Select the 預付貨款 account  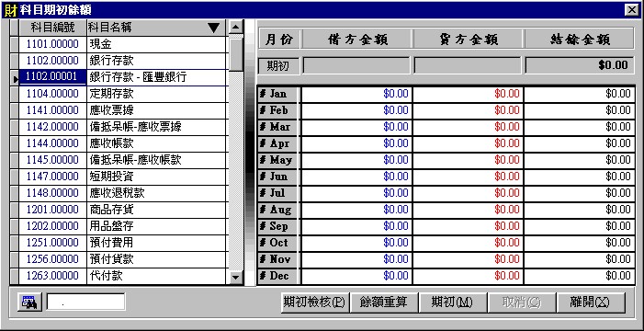(x=111, y=259)
